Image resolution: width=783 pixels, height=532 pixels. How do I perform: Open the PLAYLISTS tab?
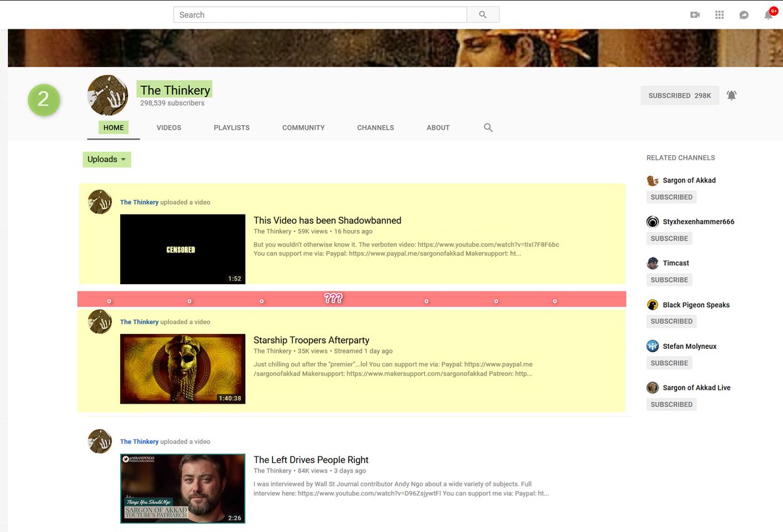[x=232, y=128]
